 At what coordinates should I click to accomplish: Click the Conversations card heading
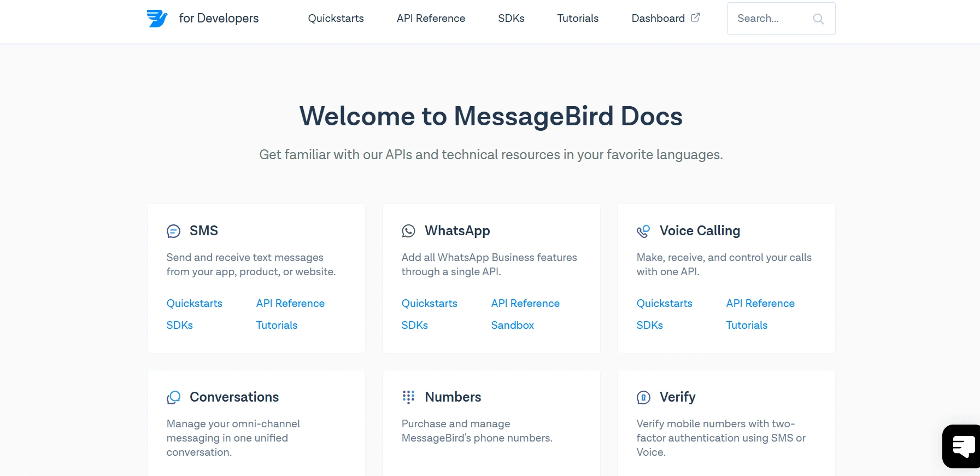click(x=234, y=397)
